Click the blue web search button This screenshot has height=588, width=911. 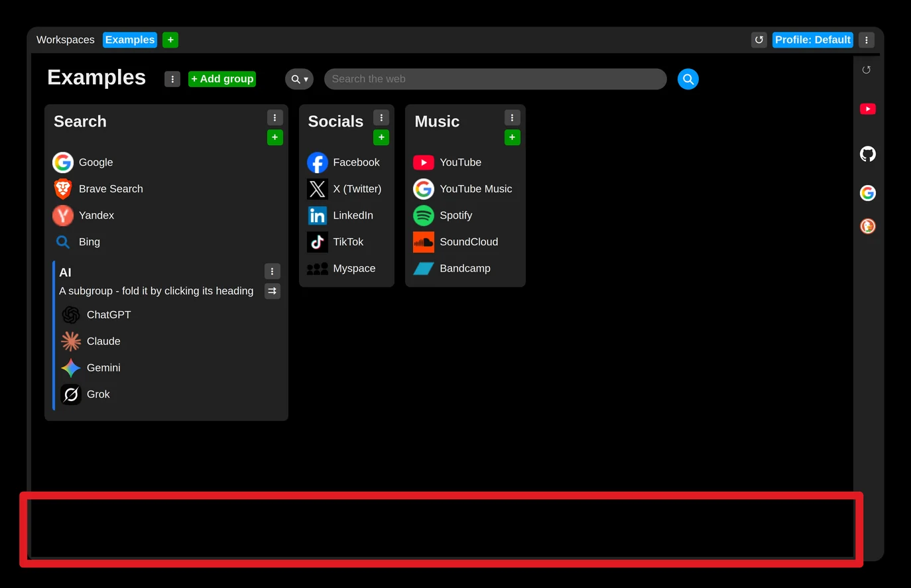pos(688,79)
